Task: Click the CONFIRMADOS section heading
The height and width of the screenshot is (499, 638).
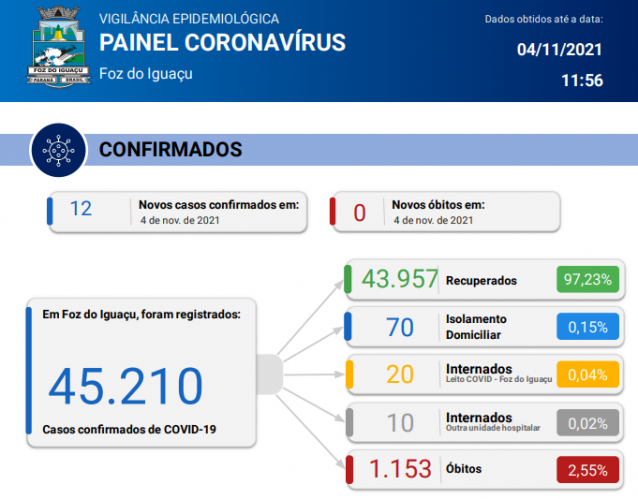Action: coord(170,149)
